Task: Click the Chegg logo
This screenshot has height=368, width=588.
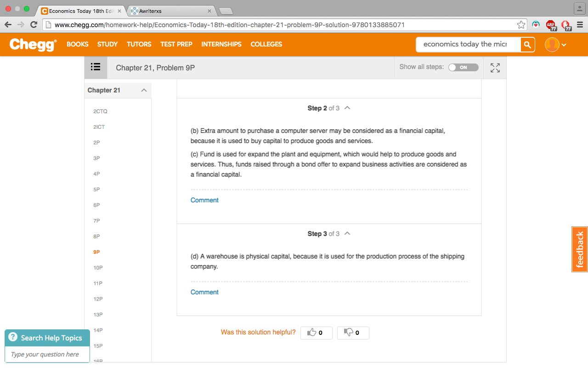Action: coord(33,44)
